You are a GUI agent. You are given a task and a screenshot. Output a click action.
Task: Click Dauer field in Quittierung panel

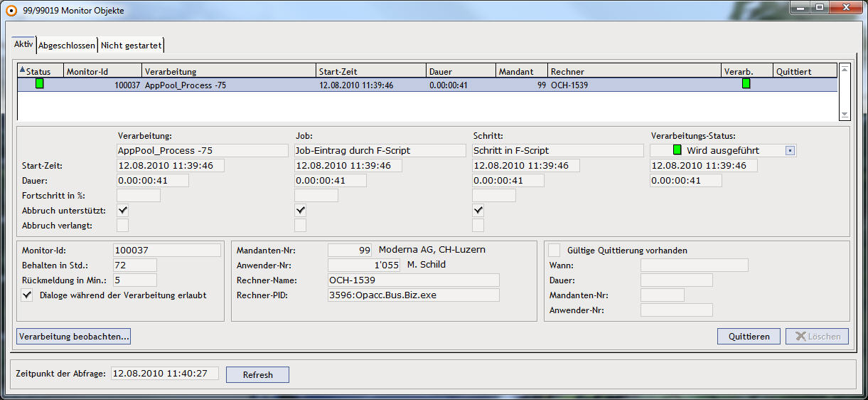tap(677, 280)
